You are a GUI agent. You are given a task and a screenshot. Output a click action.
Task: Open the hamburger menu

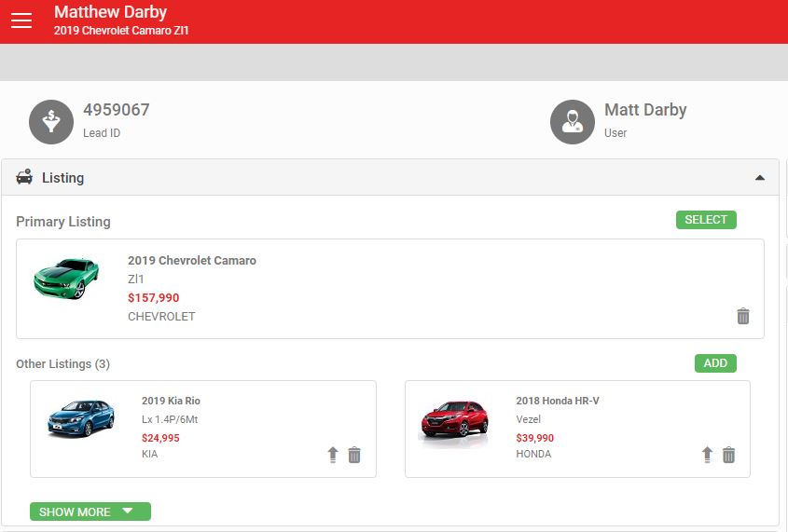(x=21, y=20)
